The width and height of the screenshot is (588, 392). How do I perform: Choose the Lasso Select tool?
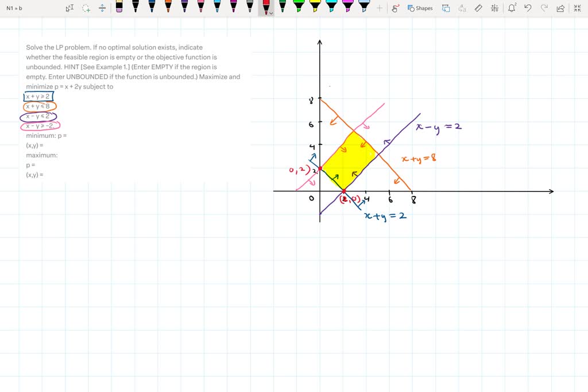(x=86, y=8)
